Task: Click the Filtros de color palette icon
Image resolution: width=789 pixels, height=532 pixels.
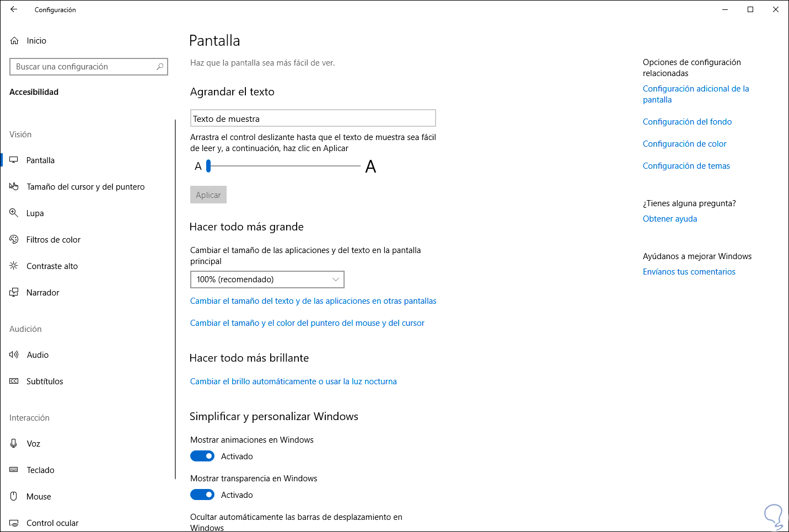Action: coord(14,239)
